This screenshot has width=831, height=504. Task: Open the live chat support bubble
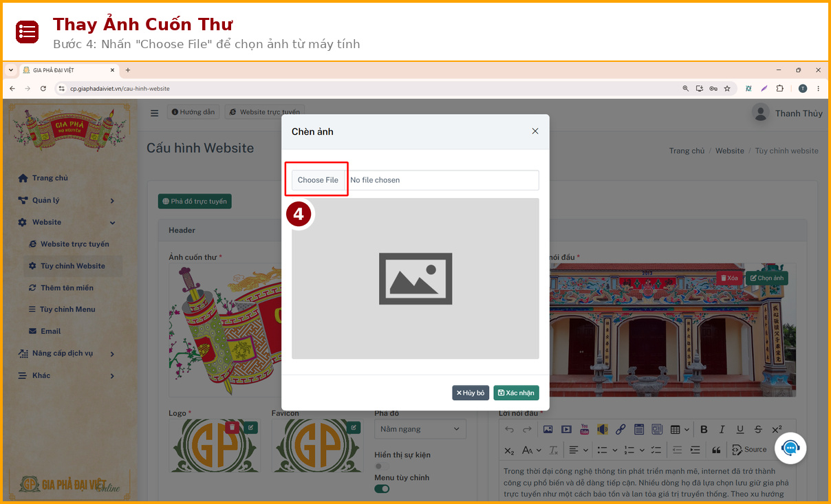(790, 448)
